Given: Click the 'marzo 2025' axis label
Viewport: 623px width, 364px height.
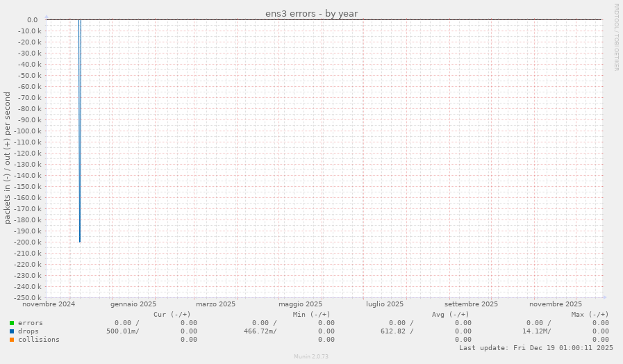Looking at the screenshot, I should coord(215,304).
